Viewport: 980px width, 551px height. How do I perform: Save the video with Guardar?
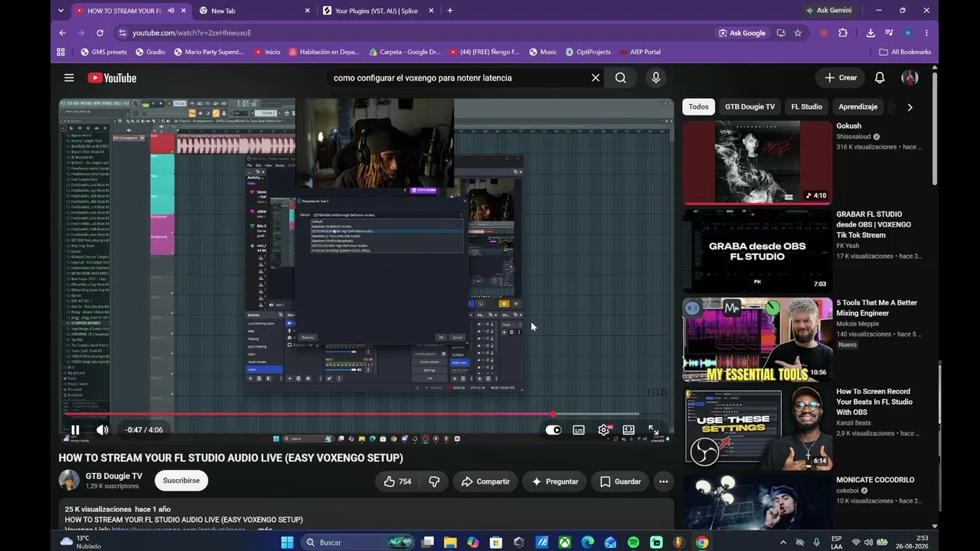tap(620, 481)
